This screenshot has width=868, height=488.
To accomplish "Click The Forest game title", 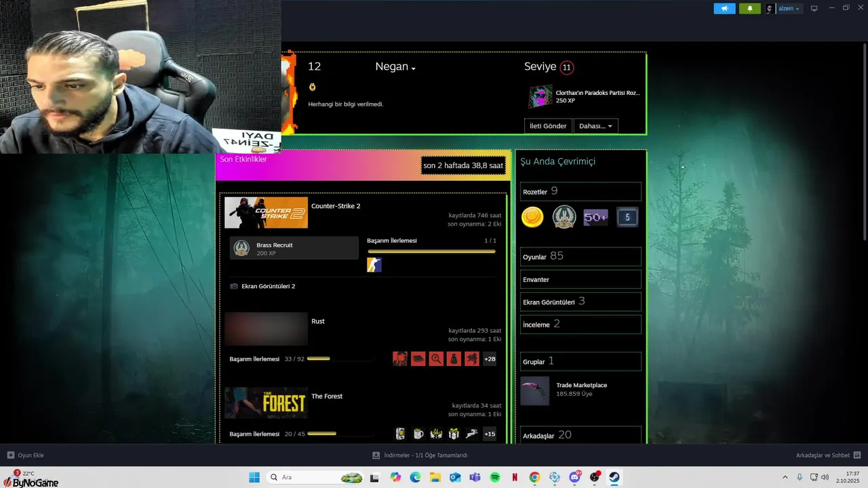I will [327, 396].
